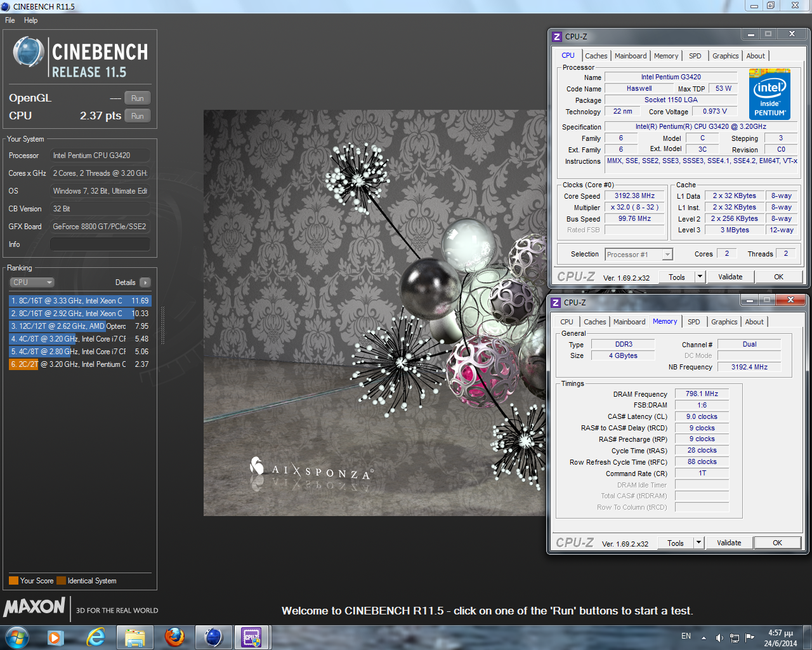812x650 pixels.
Task: Run the CPU benchmark test
Action: (138, 116)
